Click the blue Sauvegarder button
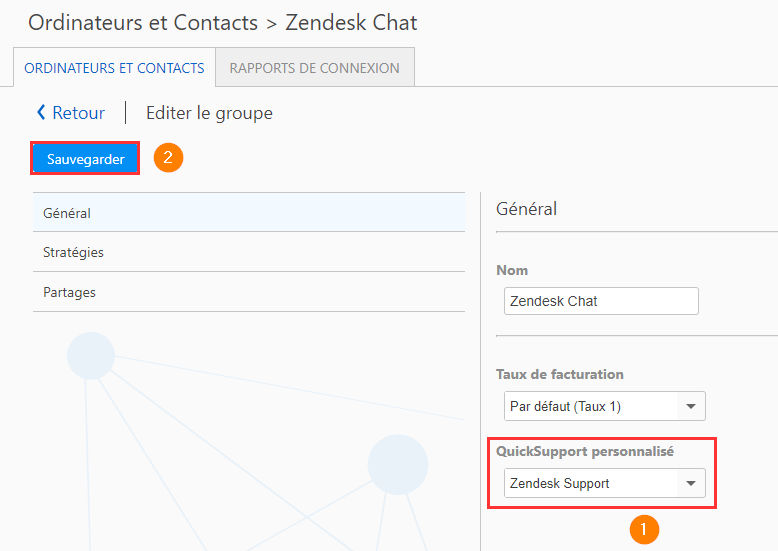 85,158
